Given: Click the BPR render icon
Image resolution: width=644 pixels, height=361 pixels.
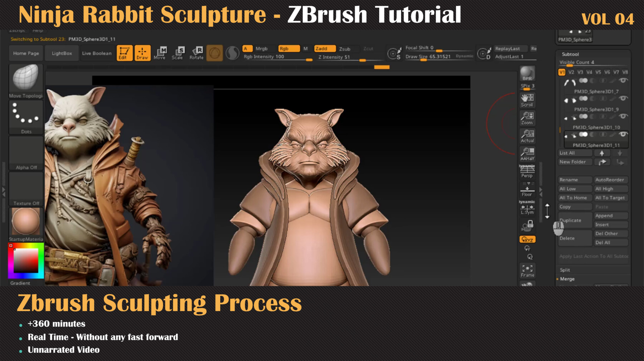Looking at the screenshot, I should click(527, 73).
